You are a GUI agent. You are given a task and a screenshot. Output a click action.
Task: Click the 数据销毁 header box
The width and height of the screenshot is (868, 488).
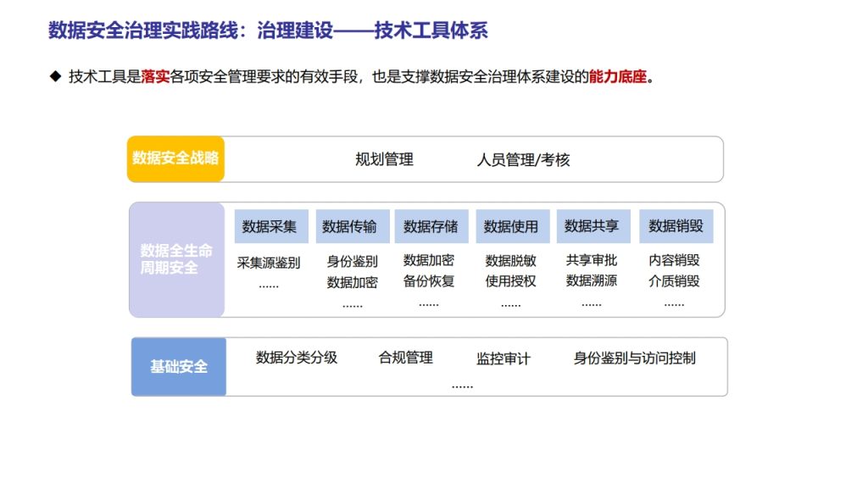click(676, 226)
